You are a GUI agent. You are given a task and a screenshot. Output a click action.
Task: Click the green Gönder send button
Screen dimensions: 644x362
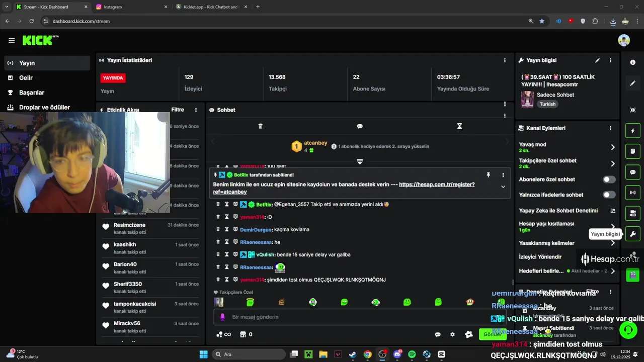click(493, 334)
